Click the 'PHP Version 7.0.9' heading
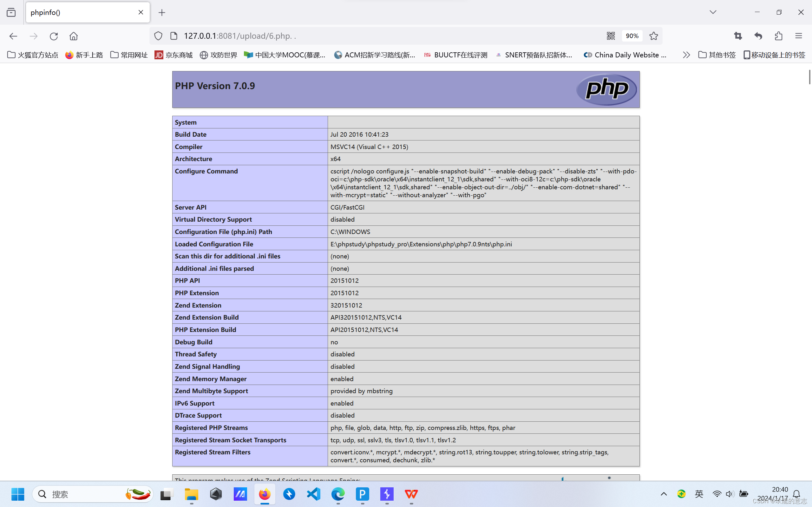The width and height of the screenshot is (812, 507). [215, 86]
